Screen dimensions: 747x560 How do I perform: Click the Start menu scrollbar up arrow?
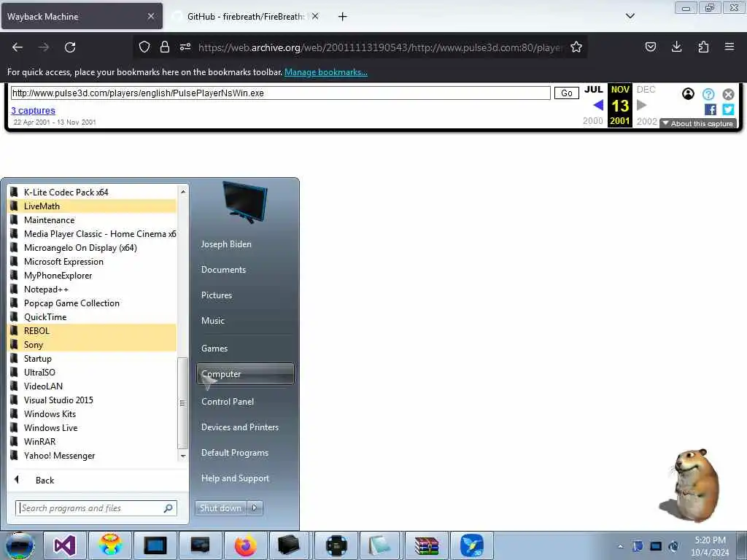coord(183,192)
